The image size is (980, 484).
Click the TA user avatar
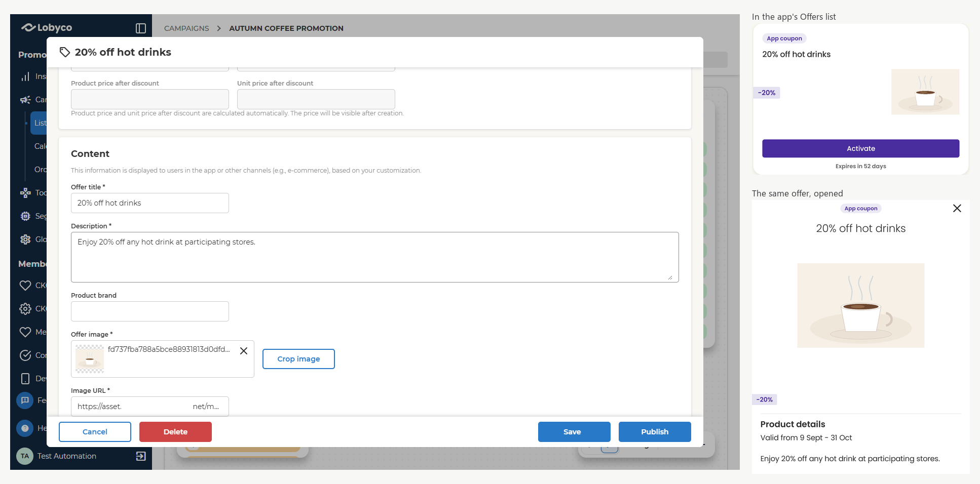click(x=25, y=456)
